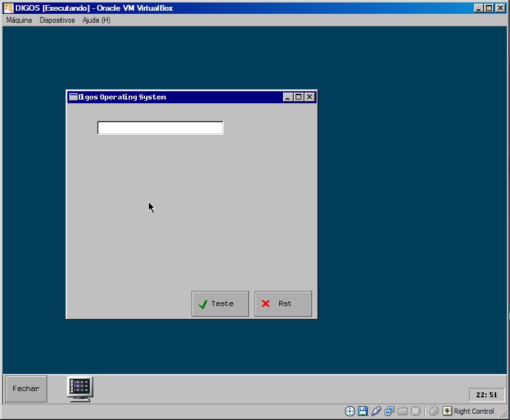Minimize the Digos Operating System window

coord(287,97)
